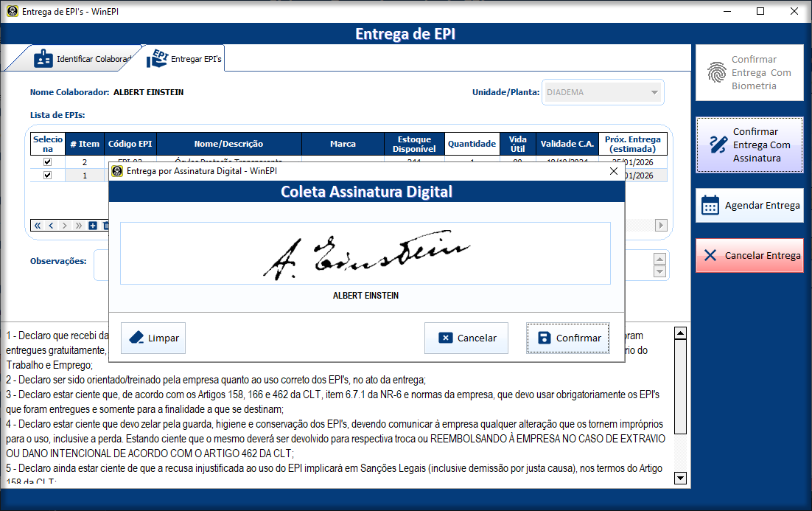Click the add row plus icon in grid
The height and width of the screenshot is (511, 812).
pos(93,226)
